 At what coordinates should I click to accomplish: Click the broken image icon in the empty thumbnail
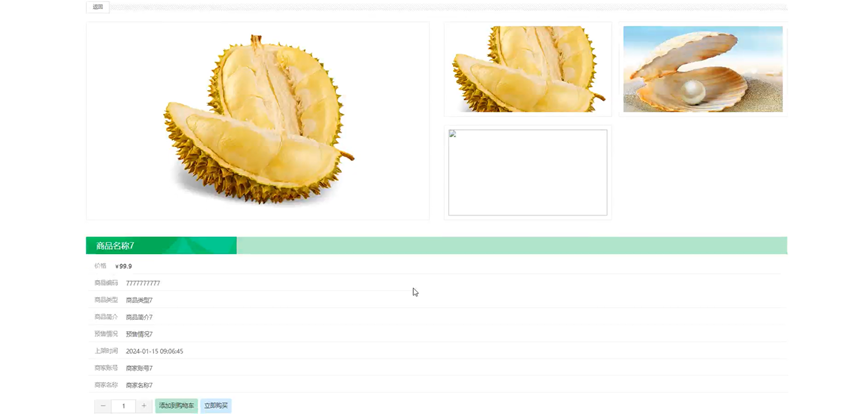[452, 133]
